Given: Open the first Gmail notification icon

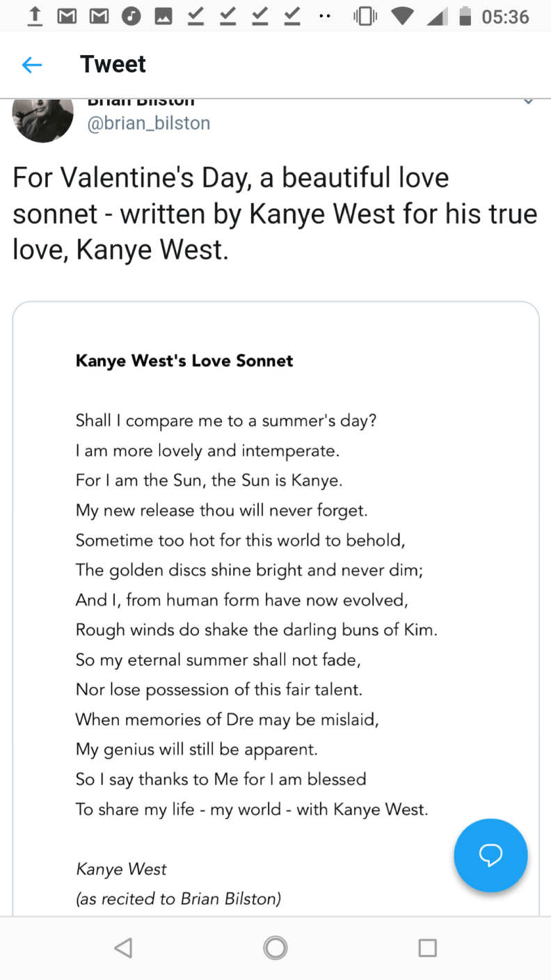Looking at the screenshot, I should (67, 15).
